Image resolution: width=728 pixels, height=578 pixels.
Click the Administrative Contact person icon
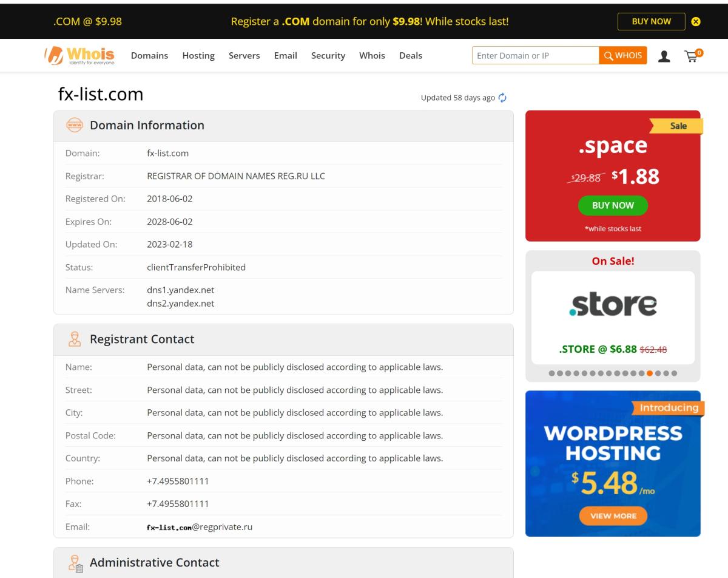click(x=74, y=562)
